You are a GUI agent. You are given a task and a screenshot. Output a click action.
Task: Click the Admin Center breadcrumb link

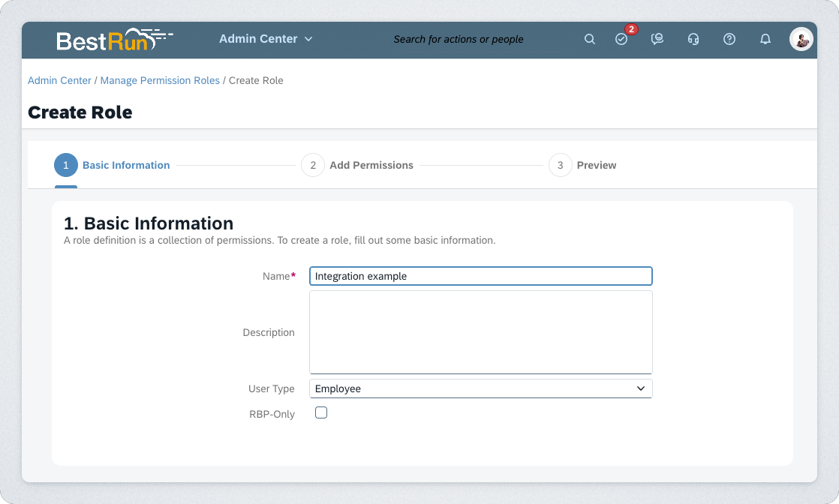59,80
